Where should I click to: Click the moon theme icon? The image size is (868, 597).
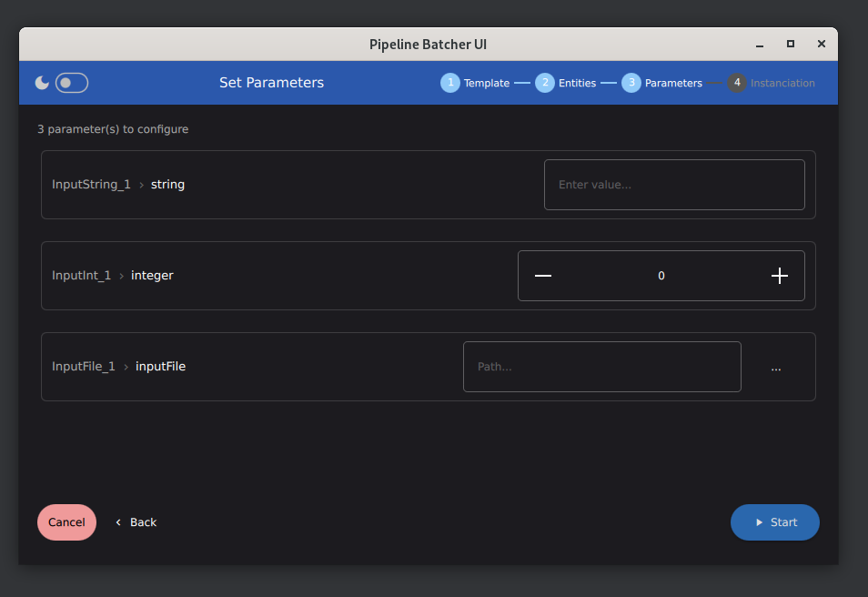[42, 83]
